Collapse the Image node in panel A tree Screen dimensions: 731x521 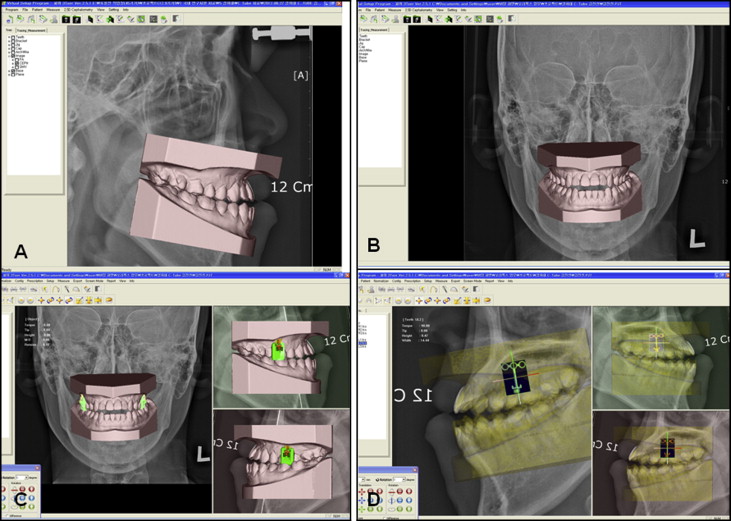[x=7, y=58]
